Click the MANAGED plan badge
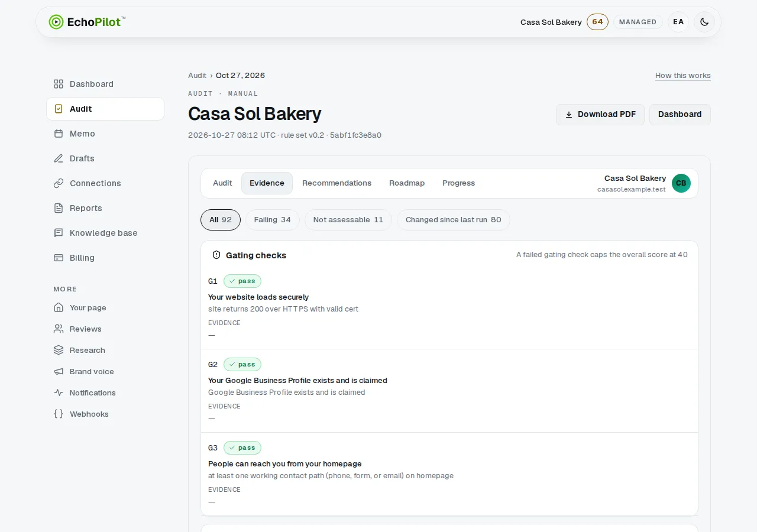The width and height of the screenshot is (757, 532). click(638, 22)
